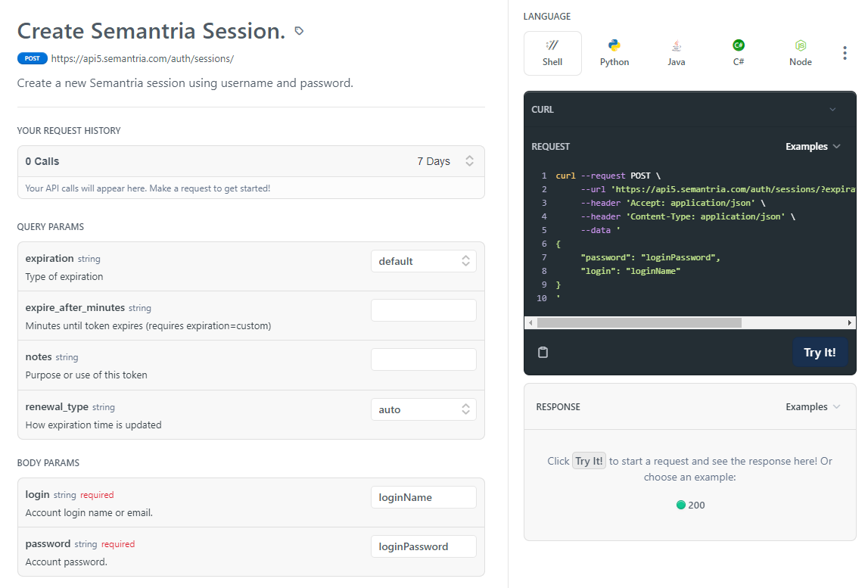The width and height of the screenshot is (868, 588).
Task: Click the horizontal code scrollbar thumb
Action: click(x=639, y=323)
